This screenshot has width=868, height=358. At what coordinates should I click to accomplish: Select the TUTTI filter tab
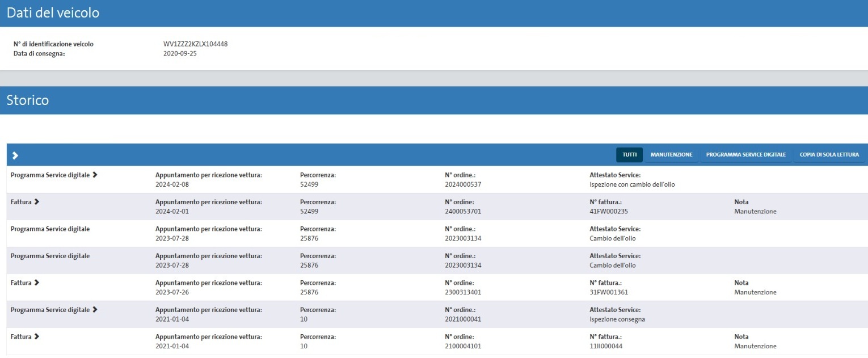[629, 155]
